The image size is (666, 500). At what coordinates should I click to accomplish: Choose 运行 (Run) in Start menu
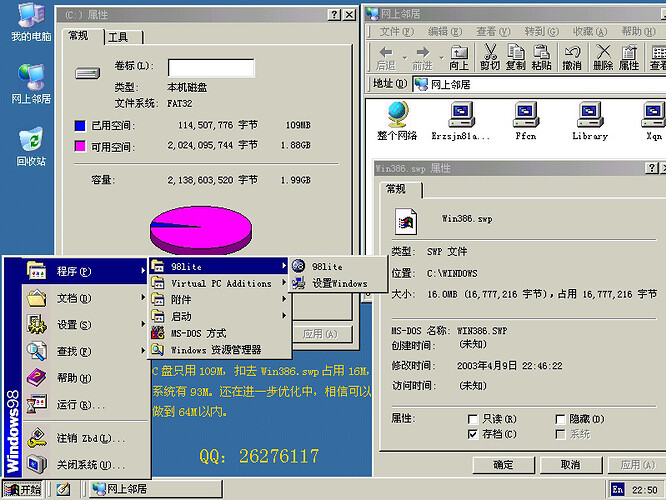tap(84, 404)
